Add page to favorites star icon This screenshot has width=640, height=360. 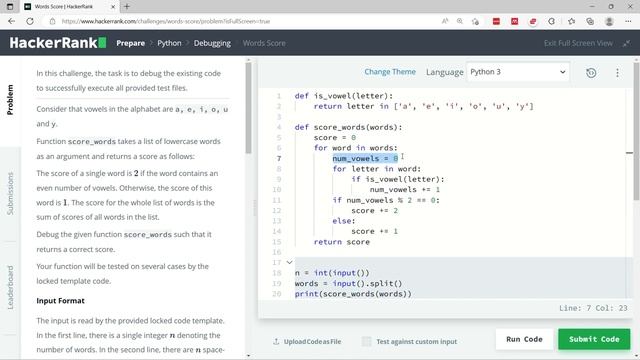[x=475, y=21]
